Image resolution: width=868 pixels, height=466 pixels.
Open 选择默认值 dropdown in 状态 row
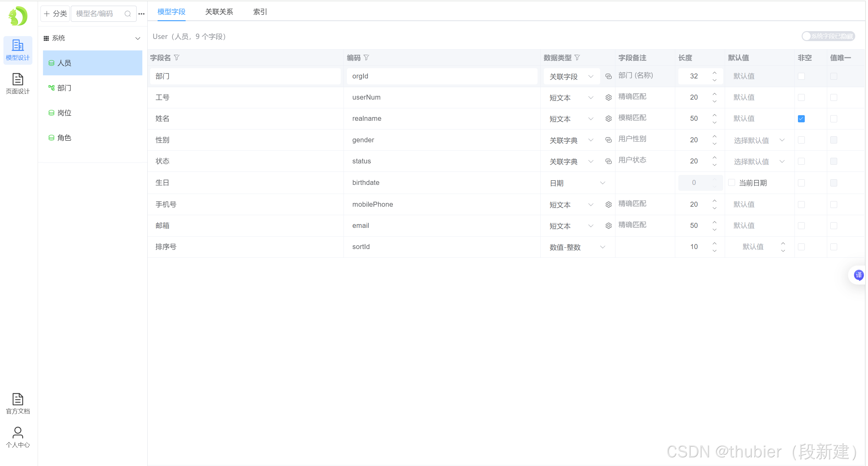[x=759, y=162]
